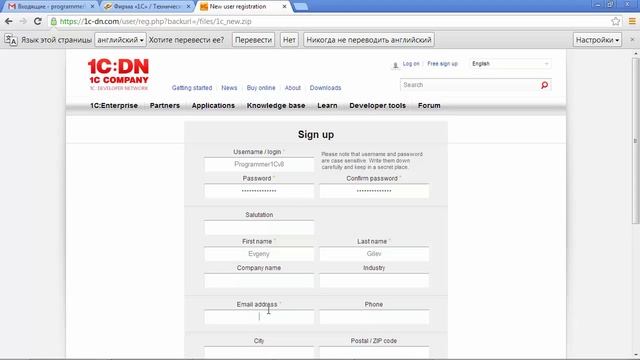Image resolution: width=640 pixels, height=360 pixels.
Task: Click the Company name field
Action: click(259, 281)
